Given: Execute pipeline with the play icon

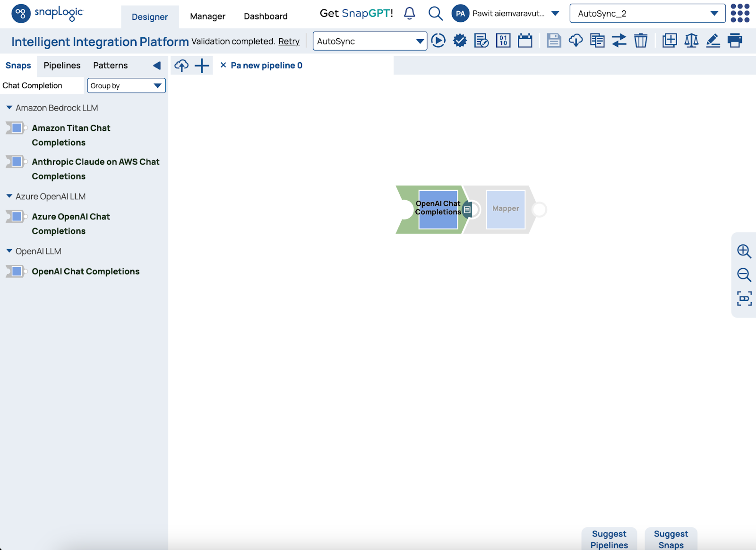Looking at the screenshot, I should pos(438,41).
